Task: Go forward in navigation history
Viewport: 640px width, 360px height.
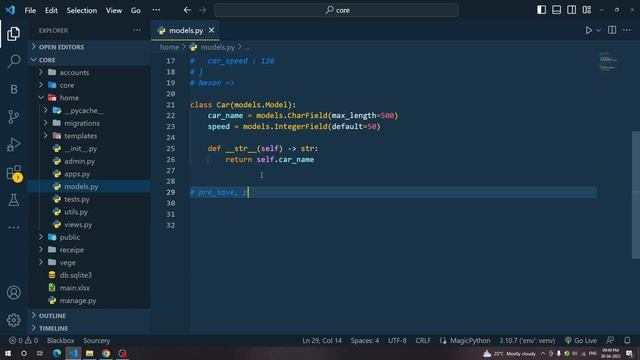Action: pyautogui.click(x=202, y=10)
